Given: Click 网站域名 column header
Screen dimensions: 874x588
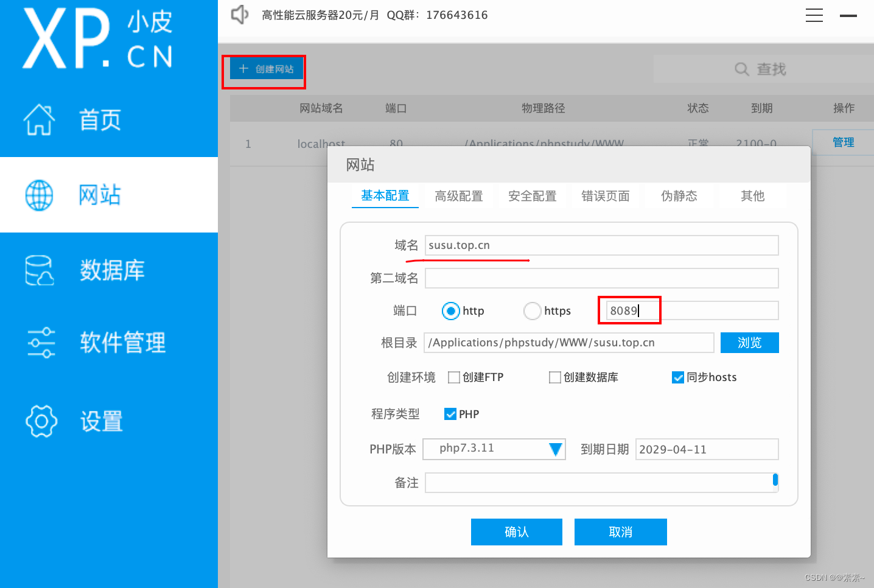Looking at the screenshot, I should (x=321, y=108).
